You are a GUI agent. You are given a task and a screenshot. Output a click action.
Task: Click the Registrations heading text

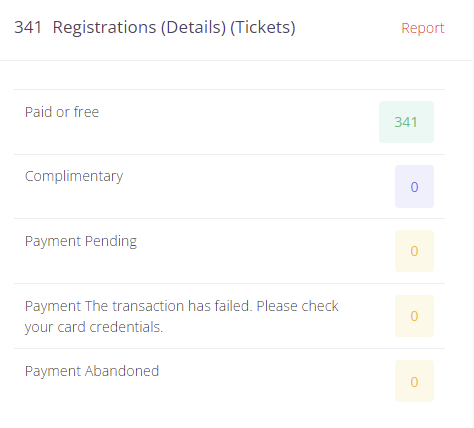coord(104,27)
